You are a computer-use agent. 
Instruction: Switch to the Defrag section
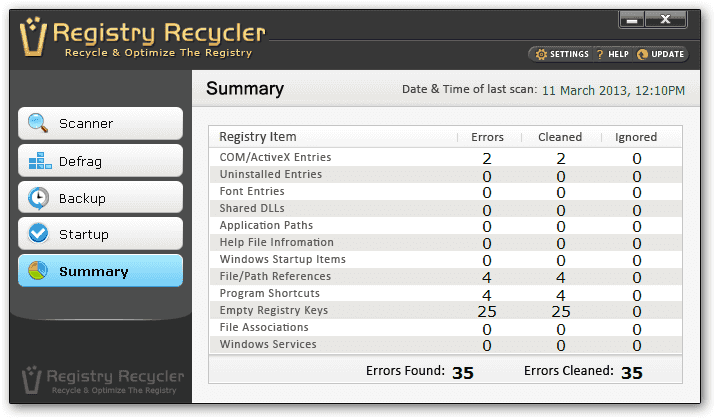(x=100, y=161)
